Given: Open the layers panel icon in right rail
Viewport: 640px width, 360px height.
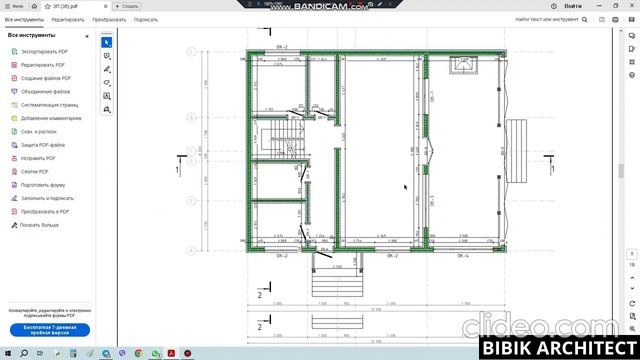Looking at the screenshot, I should [x=632, y=75].
